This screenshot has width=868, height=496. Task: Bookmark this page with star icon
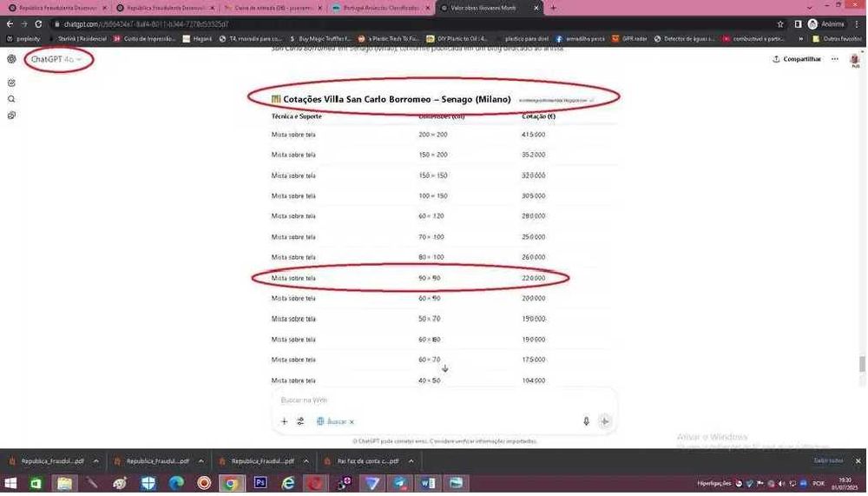pos(780,24)
